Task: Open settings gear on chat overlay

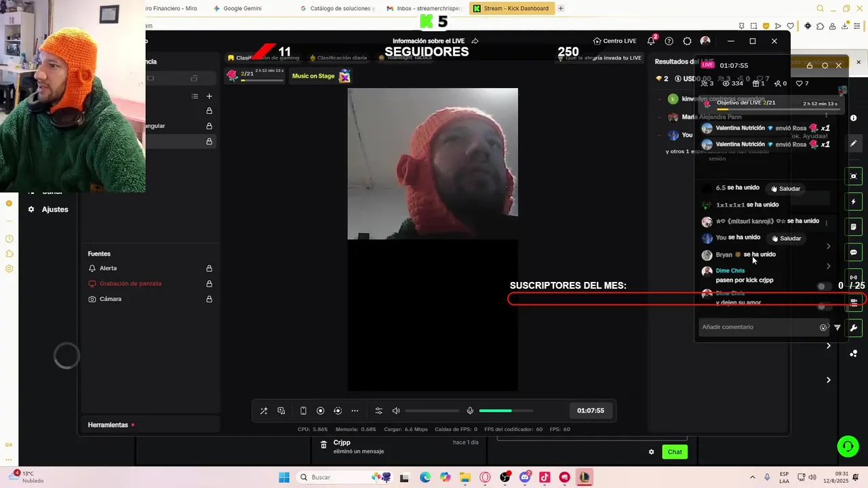Action: point(825,66)
